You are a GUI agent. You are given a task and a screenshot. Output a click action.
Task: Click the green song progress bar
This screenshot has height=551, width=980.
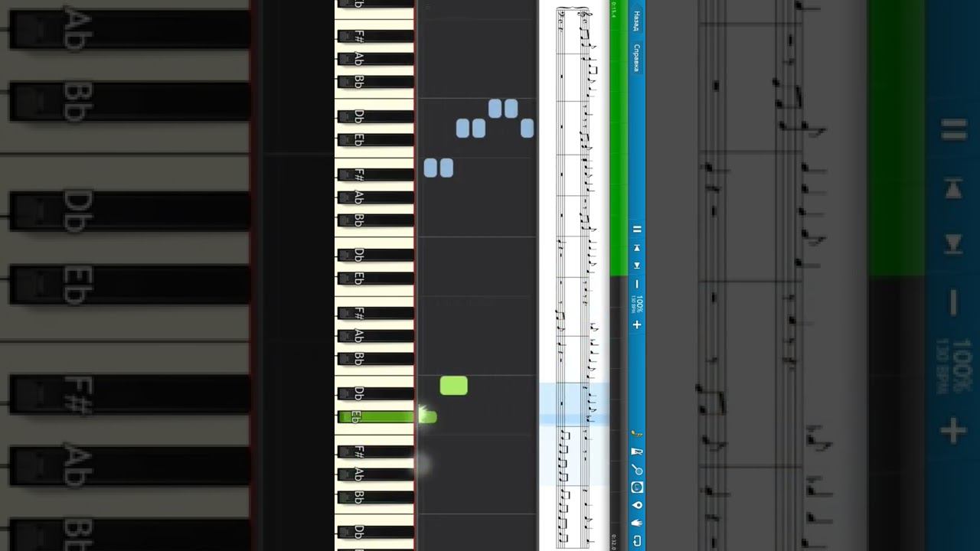click(x=619, y=138)
